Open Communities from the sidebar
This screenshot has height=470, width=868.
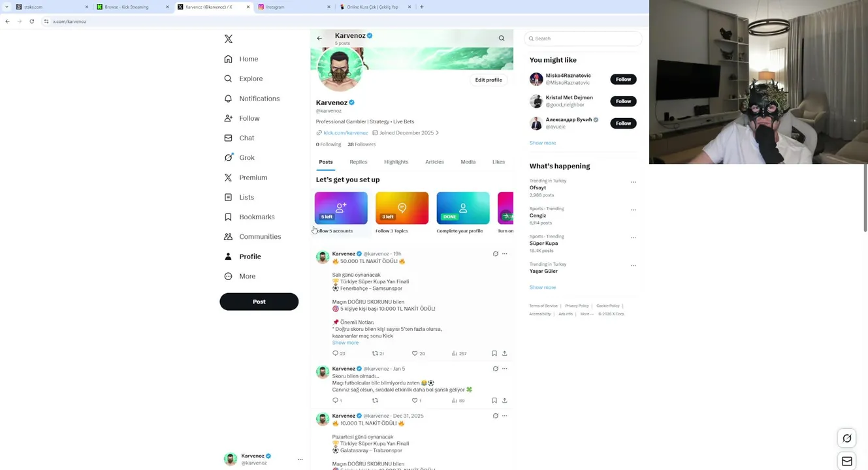click(252, 236)
